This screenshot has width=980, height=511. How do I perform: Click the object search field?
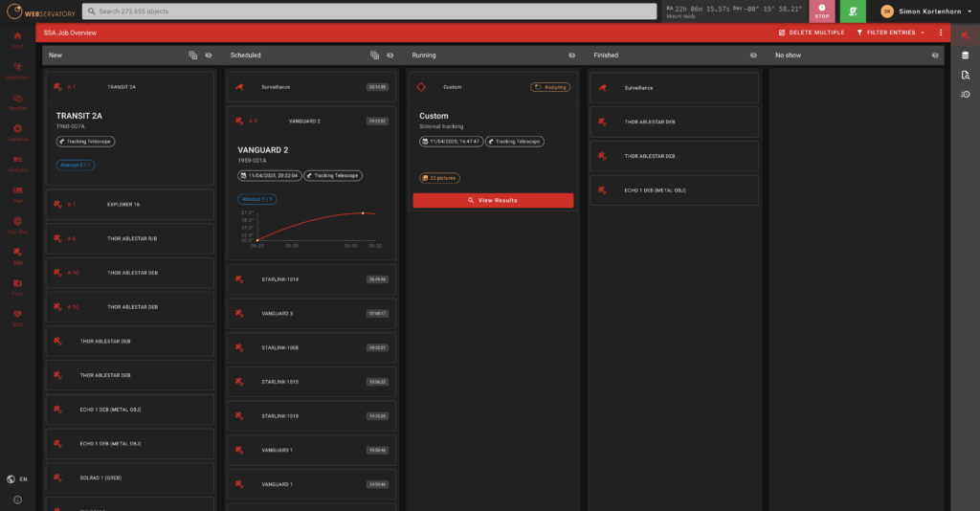point(368,11)
